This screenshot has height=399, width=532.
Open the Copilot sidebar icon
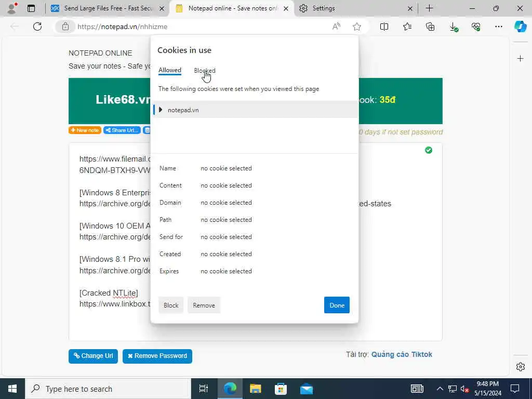(520, 26)
